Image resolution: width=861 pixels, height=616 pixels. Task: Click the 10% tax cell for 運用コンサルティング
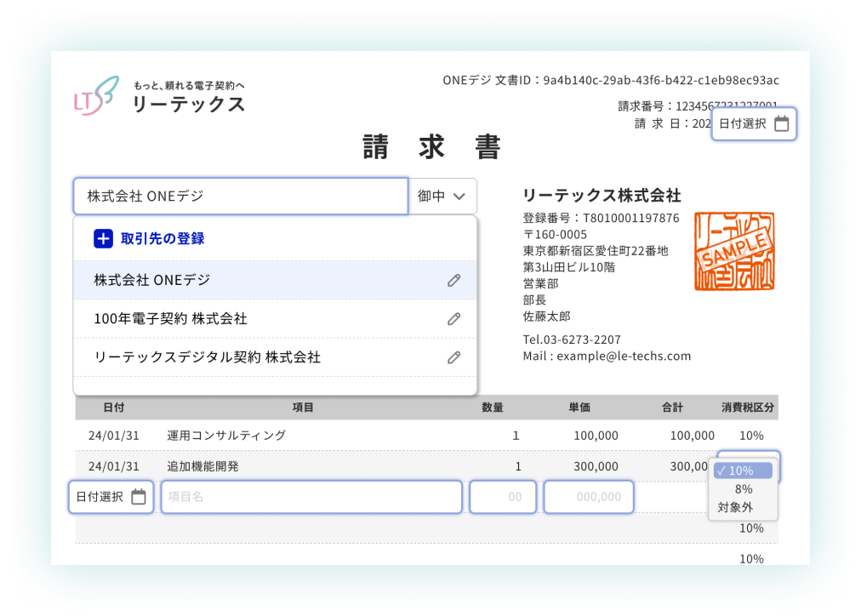tap(751, 436)
